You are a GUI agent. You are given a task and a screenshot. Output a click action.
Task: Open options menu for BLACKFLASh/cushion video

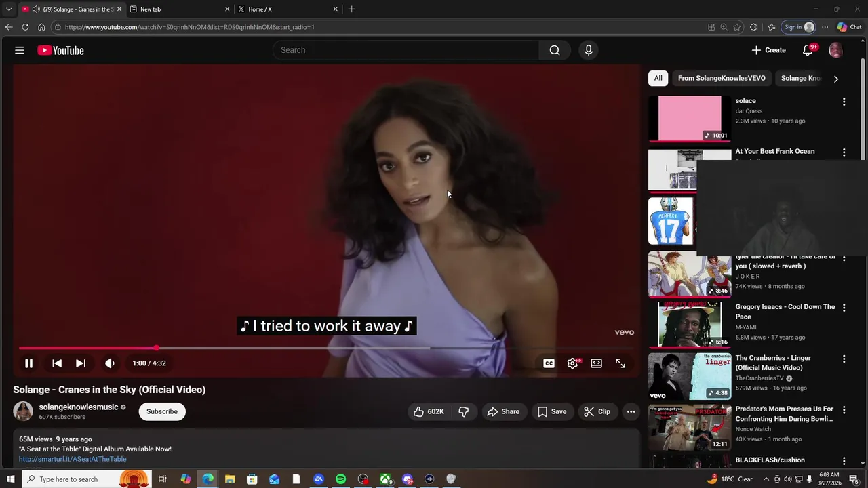844,461
